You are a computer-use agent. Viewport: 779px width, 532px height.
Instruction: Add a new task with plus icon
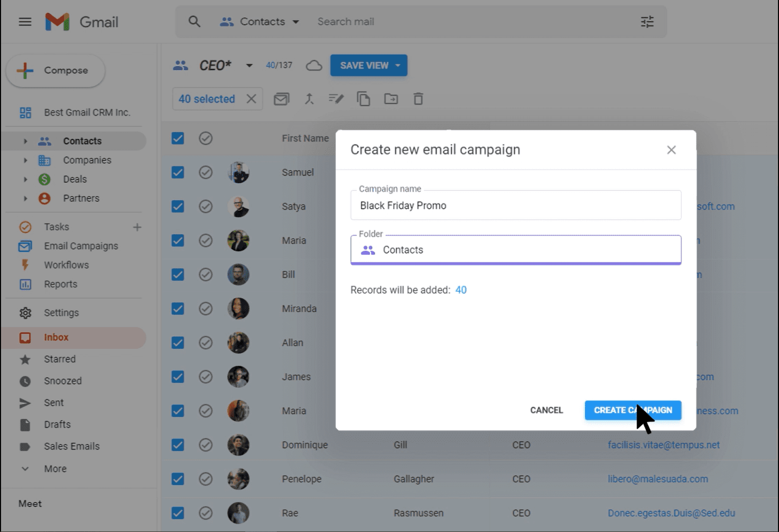pyautogui.click(x=137, y=227)
